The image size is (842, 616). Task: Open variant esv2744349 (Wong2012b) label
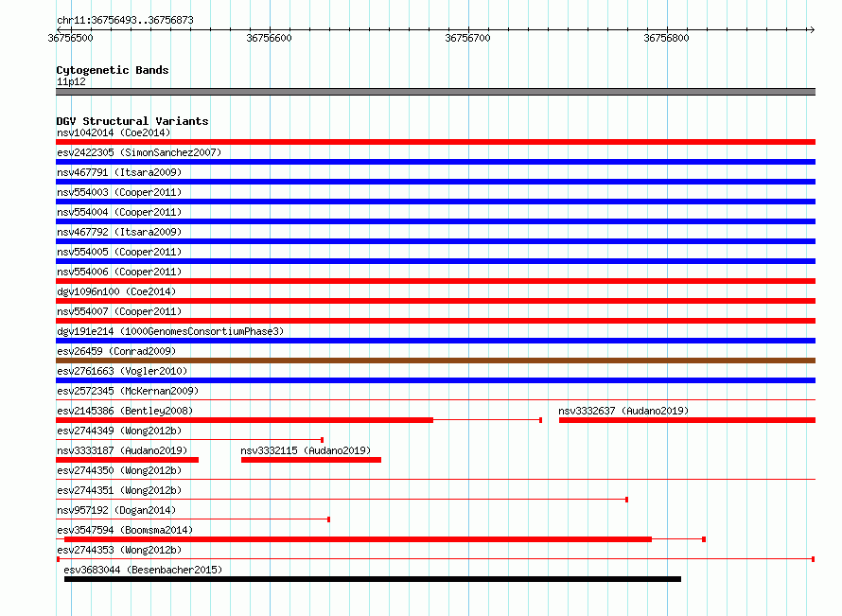coord(119,431)
